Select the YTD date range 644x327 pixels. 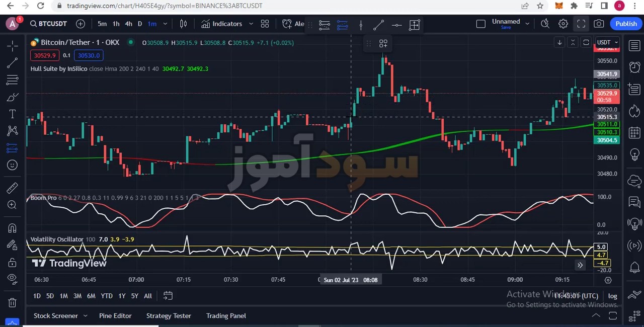pos(107,296)
